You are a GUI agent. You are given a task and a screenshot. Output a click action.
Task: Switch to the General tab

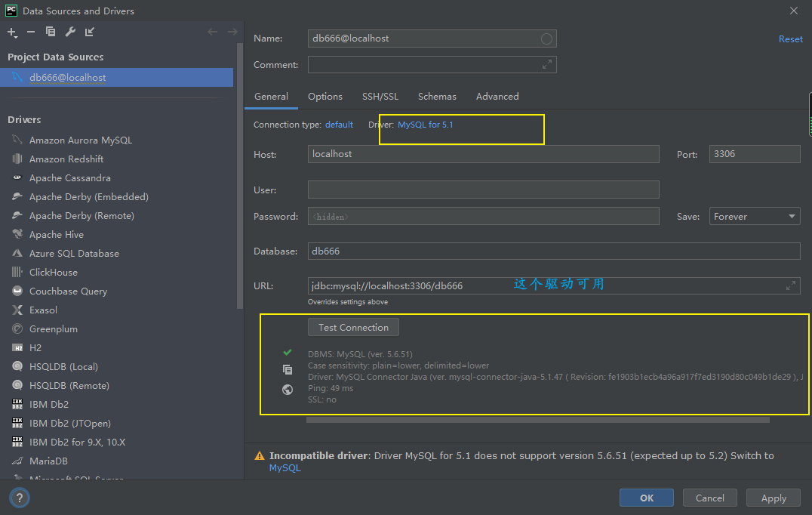click(x=271, y=97)
